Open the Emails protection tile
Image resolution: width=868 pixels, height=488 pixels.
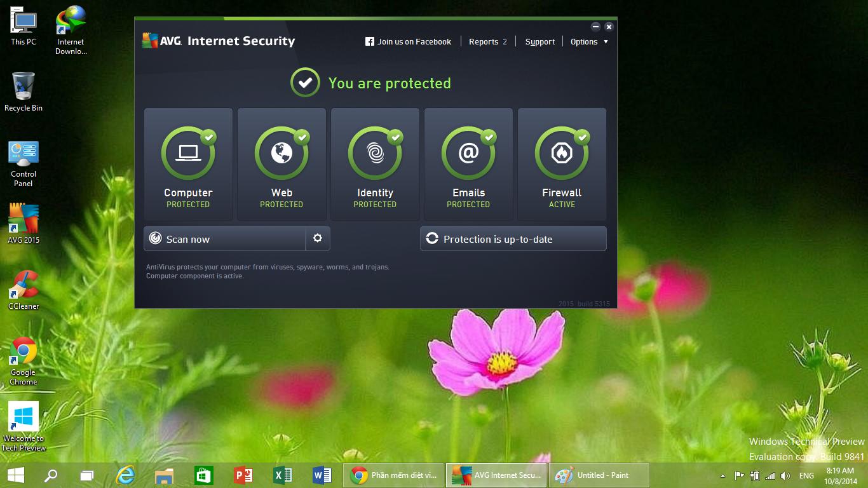pyautogui.click(x=468, y=164)
